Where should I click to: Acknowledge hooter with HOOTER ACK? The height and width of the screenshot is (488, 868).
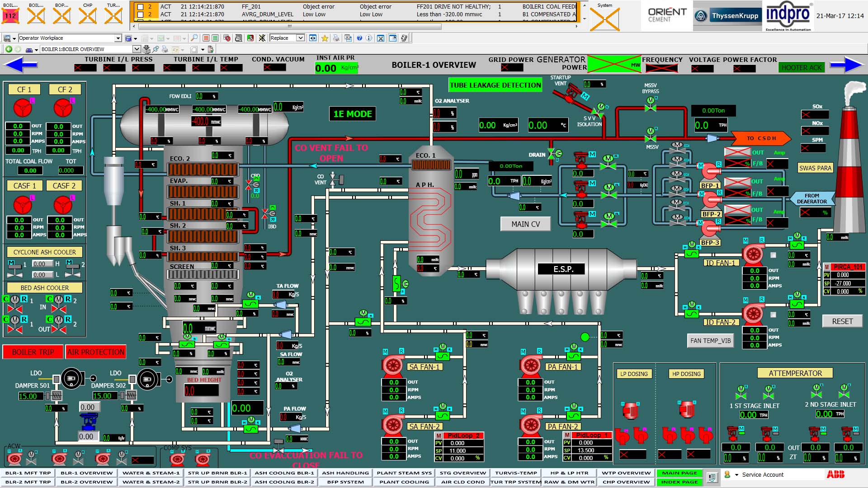pyautogui.click(x=802, y=68)
